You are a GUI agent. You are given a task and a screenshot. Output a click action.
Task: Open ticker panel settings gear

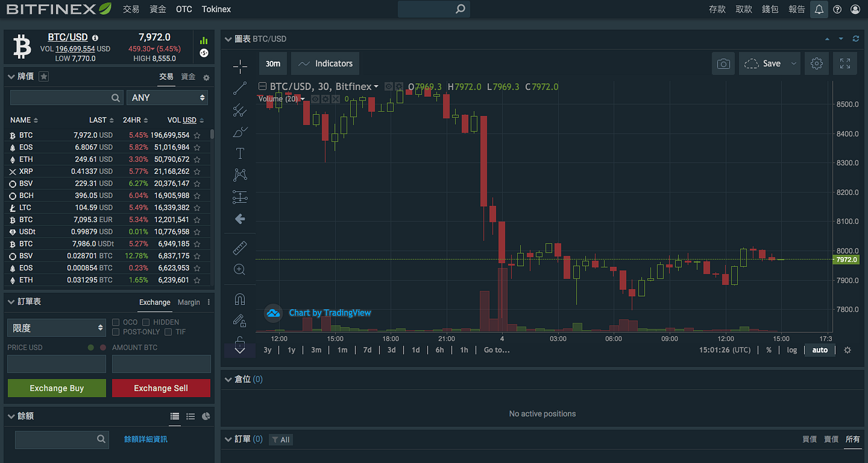click(206, 78)
